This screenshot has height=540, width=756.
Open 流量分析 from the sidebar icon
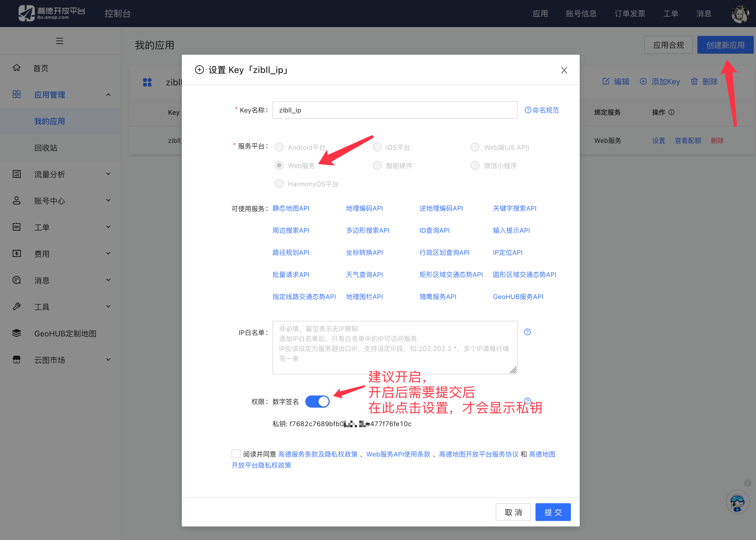point(17,174)
